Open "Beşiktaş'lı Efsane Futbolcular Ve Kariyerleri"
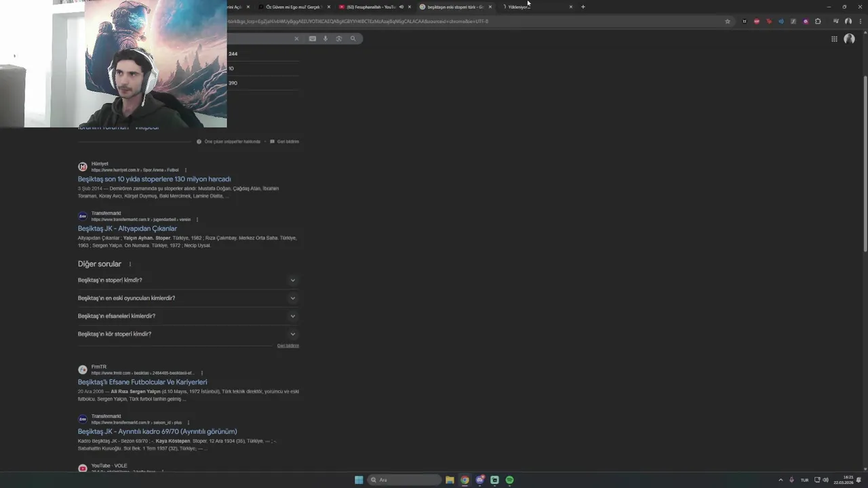This screenshot has height=488, width=868. [x=142, y=382]
